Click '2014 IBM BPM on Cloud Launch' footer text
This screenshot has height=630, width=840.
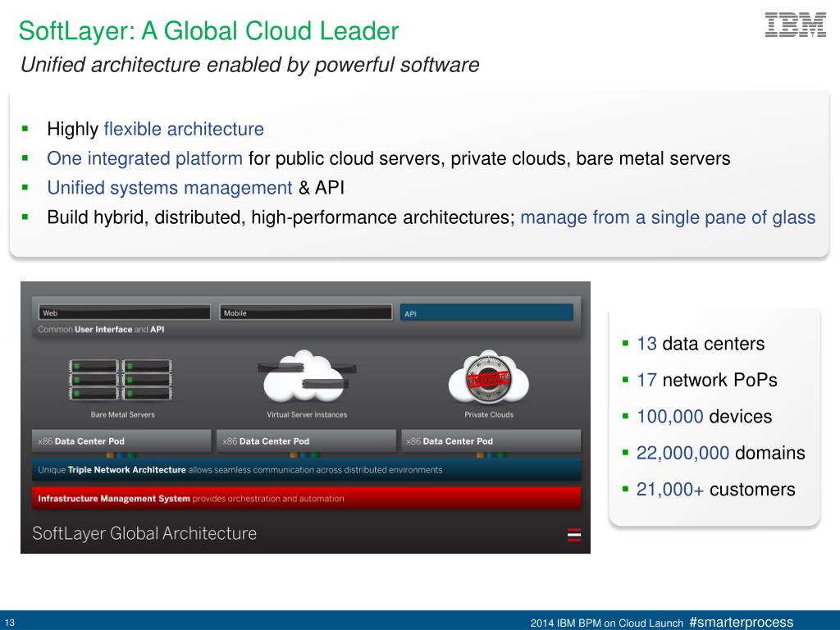(607, 623)
